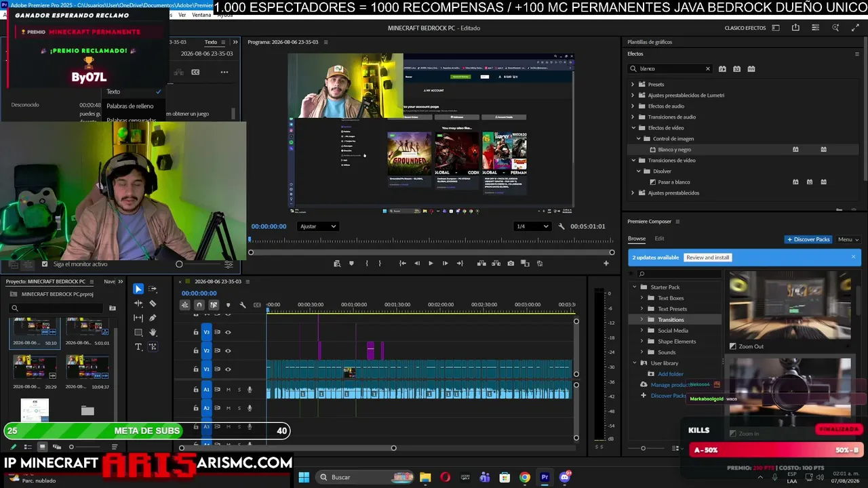The image size is (868, 488).
Task: Select the Hand tool
Action: [x=153, y=332]
